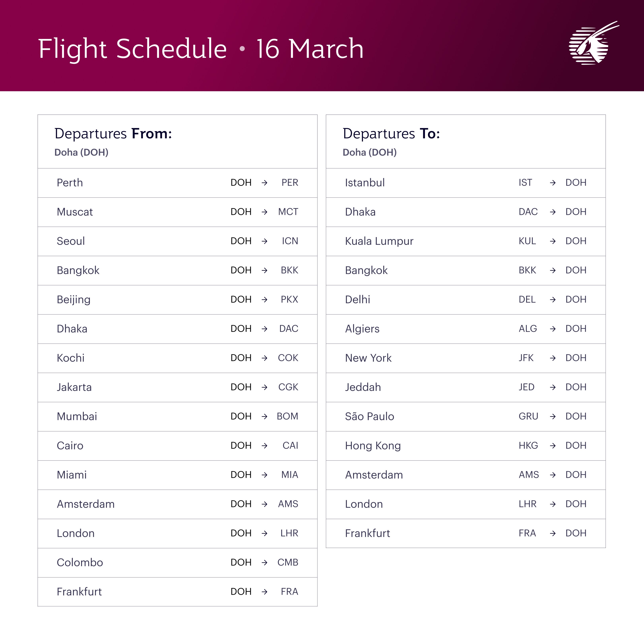This screenshot has height=644, width=644.
Task: Click the Flight Schedule 16 March title
Action: [201, 49]
